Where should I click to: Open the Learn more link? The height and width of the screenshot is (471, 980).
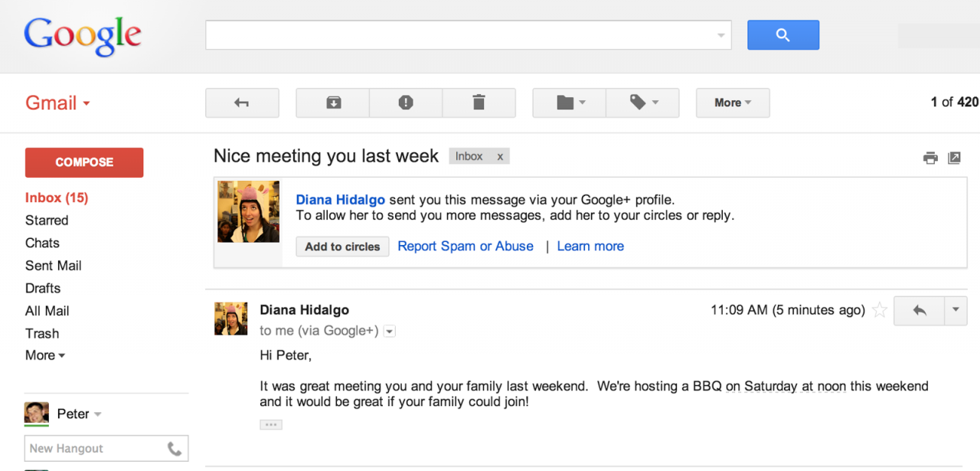coord(590,246)
